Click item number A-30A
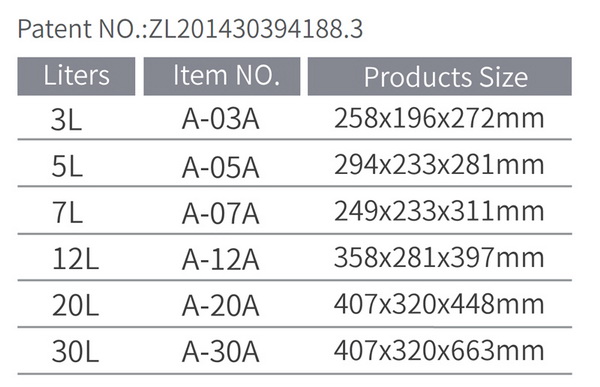The height and width of the screenshot is (387, 600). [x=221, y=353]
